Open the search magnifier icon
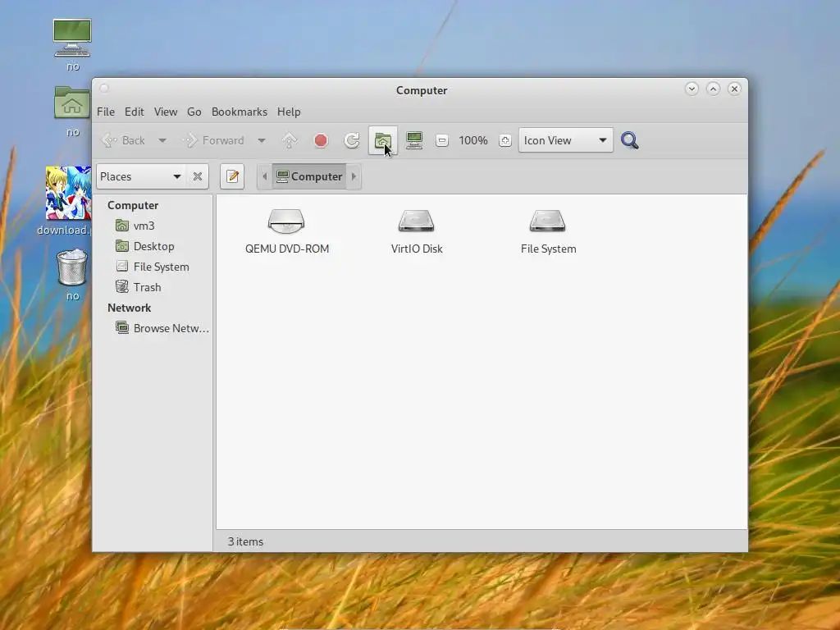 629,140
